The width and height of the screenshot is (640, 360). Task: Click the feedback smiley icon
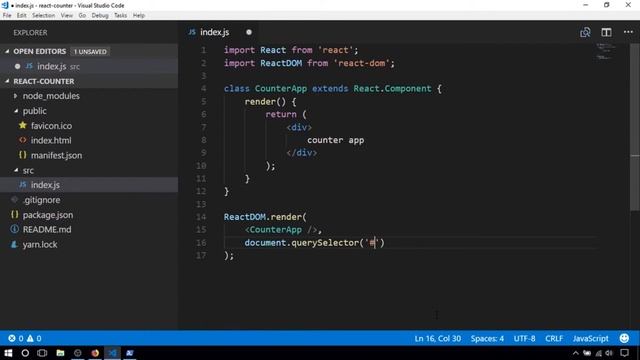point(624,338)
